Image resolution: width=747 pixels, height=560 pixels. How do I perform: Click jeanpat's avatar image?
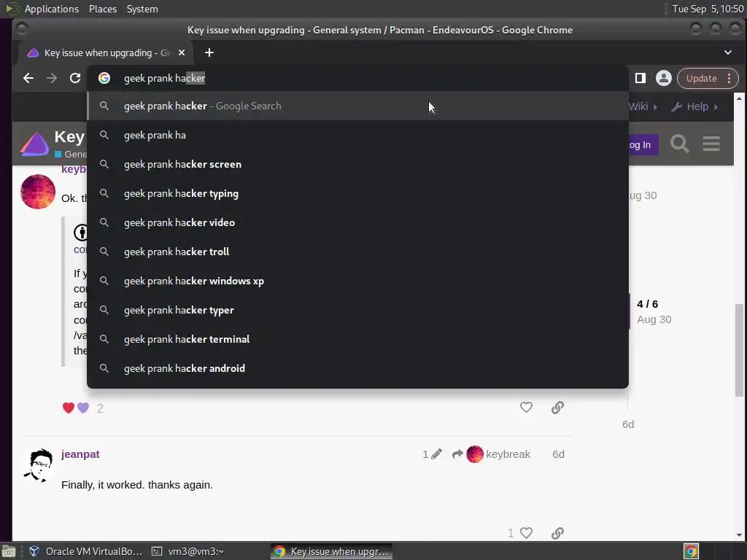(38, 466)
